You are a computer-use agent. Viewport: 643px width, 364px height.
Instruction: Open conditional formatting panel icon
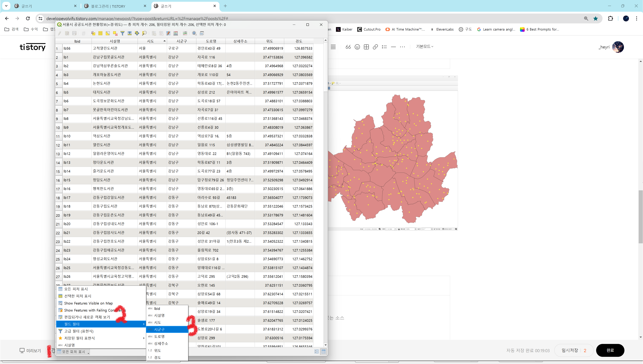[x=185, y=33]
